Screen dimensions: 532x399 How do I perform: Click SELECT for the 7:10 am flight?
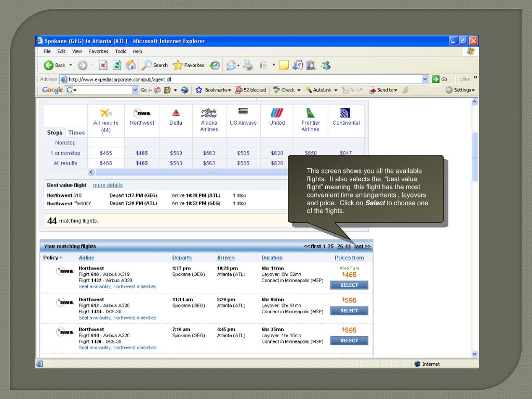point(349,341)
